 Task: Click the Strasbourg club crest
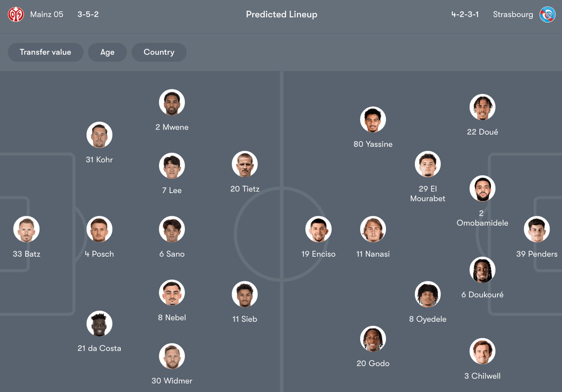point(547,14)
